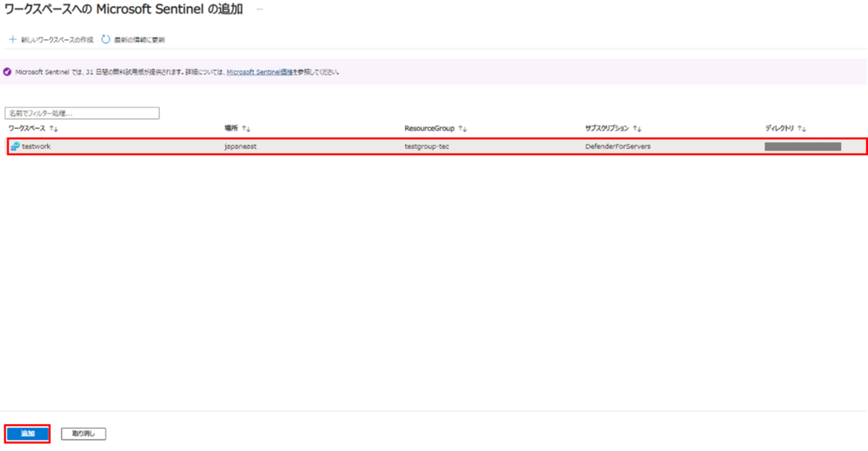
Task: Select the testwork workspace name
Action: pos(36,146)
